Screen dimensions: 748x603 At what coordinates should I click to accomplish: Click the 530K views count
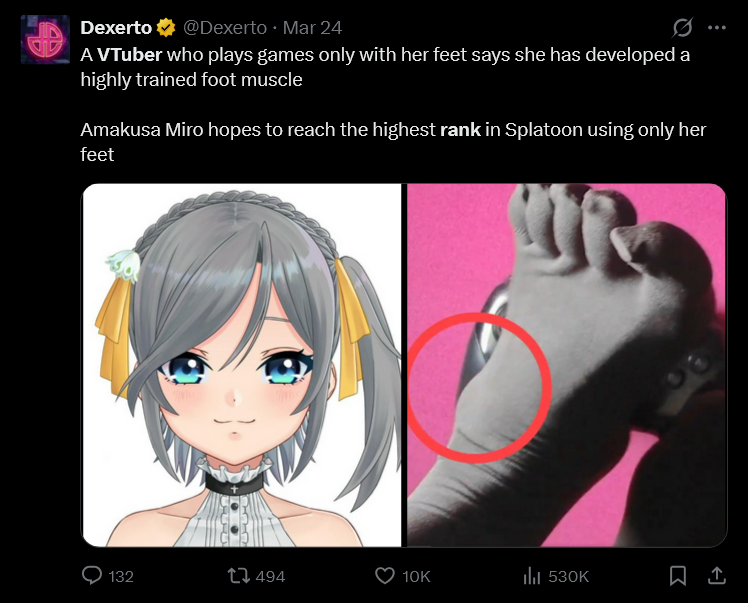point(569,576)
